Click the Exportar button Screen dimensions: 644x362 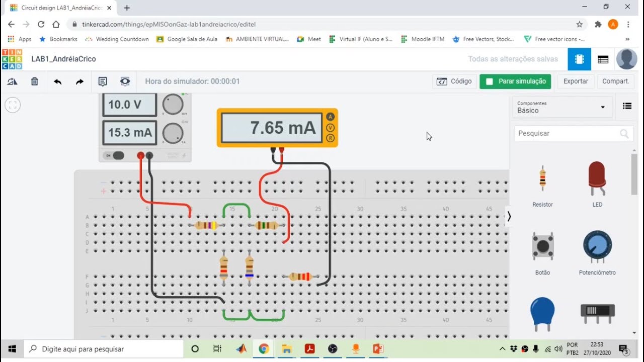tap(576, 81)
